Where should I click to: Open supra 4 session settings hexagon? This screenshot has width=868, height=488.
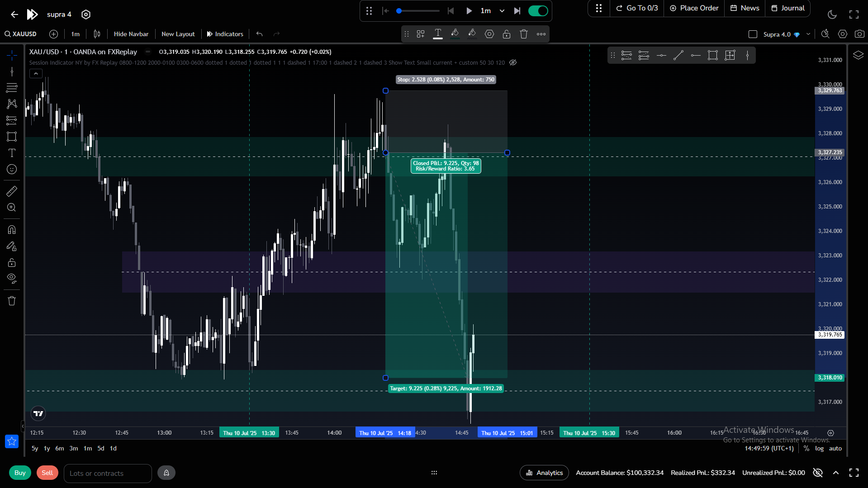click(x=86, y=14)
